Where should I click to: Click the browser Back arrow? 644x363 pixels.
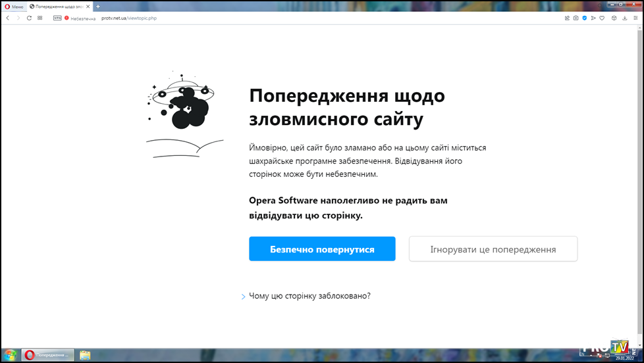click(x=8, y=18)
